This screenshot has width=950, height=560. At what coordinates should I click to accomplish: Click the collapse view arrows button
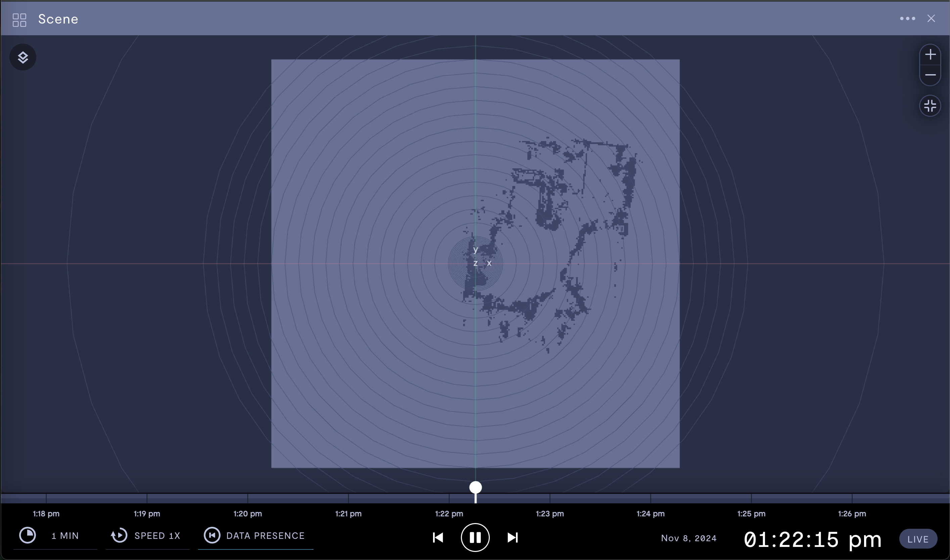pos(930,106)
